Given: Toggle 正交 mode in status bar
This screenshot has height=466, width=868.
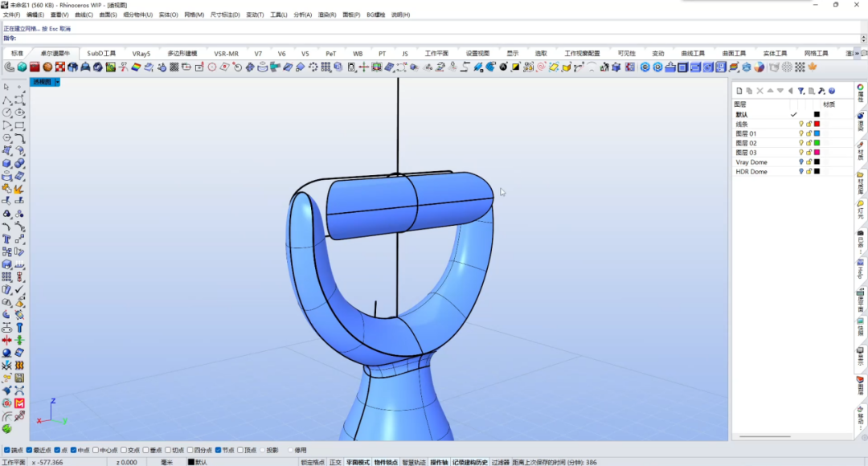Looking at the screenshot, I should 335,462.
